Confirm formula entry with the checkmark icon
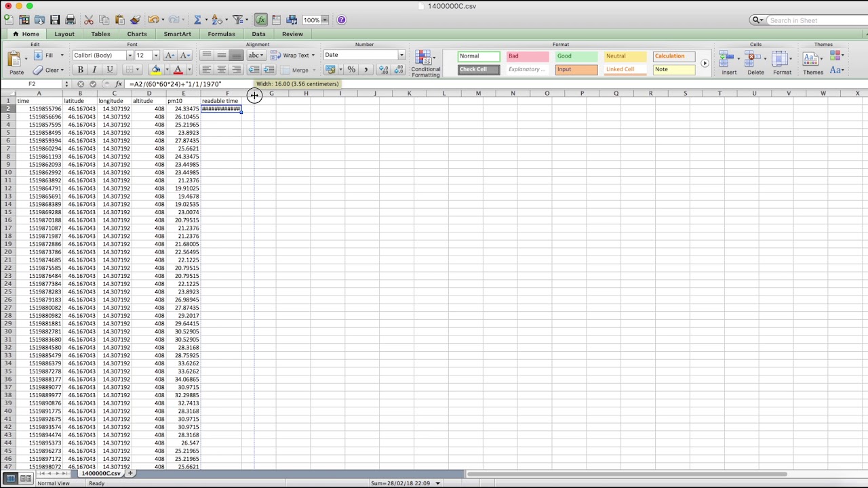 tap(93, 84)
